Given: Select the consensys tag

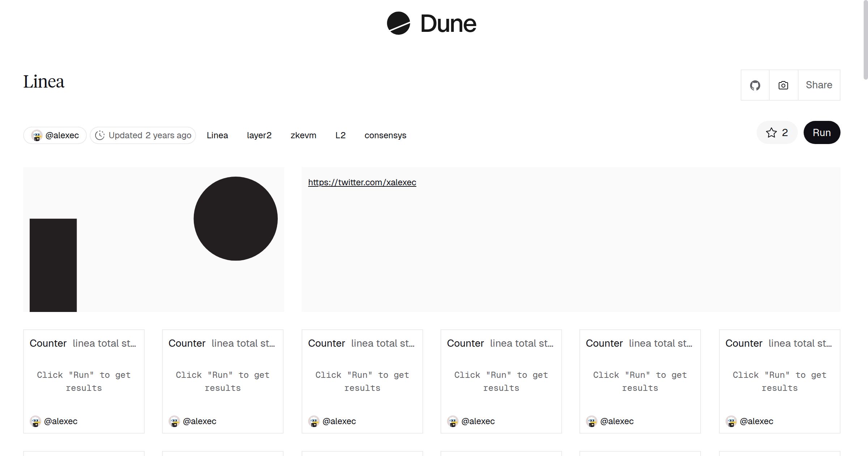Looking at the screenshot, I should (385, 135).
